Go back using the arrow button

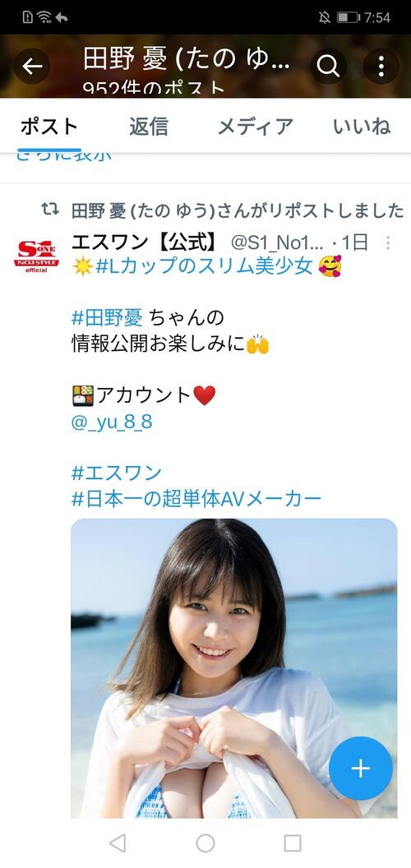click(32, 67)
